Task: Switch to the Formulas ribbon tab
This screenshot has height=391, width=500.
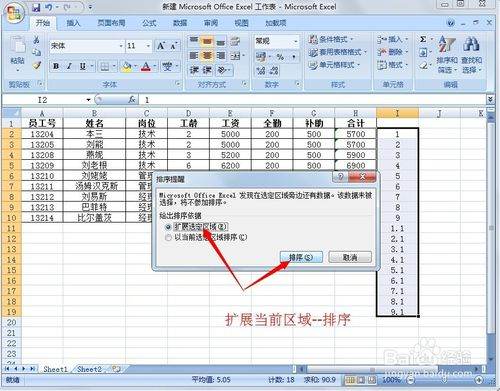Action: pos(149,23)
